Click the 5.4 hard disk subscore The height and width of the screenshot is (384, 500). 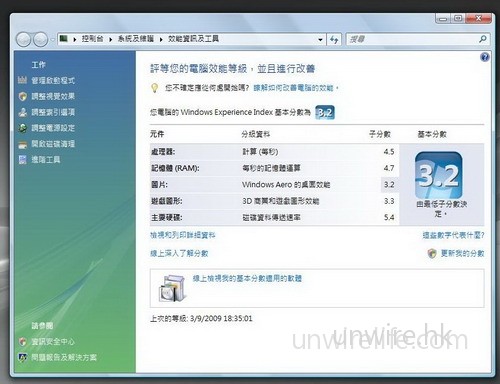pos(389,218)
